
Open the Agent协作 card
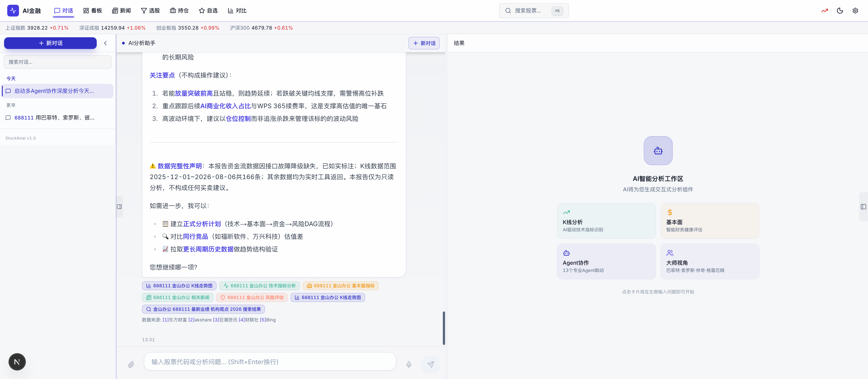(x=606, y=261)
